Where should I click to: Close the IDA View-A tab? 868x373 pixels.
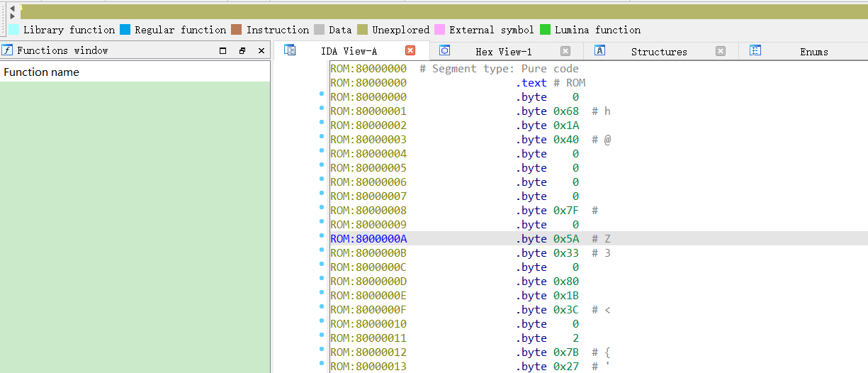410,50
